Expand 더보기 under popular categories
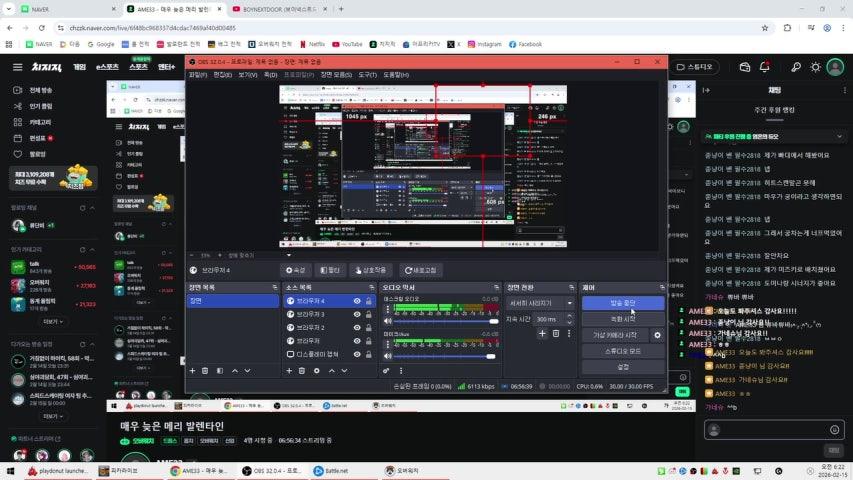The height and width of the screenshot is (480, 853). pos(51,321)
